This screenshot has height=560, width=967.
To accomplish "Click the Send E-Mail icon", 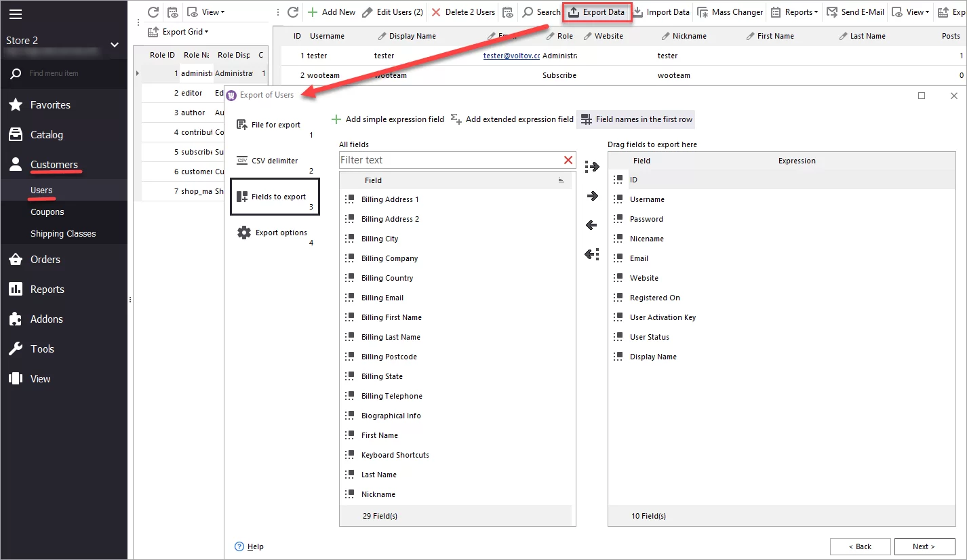I will (x=855, y=12).
